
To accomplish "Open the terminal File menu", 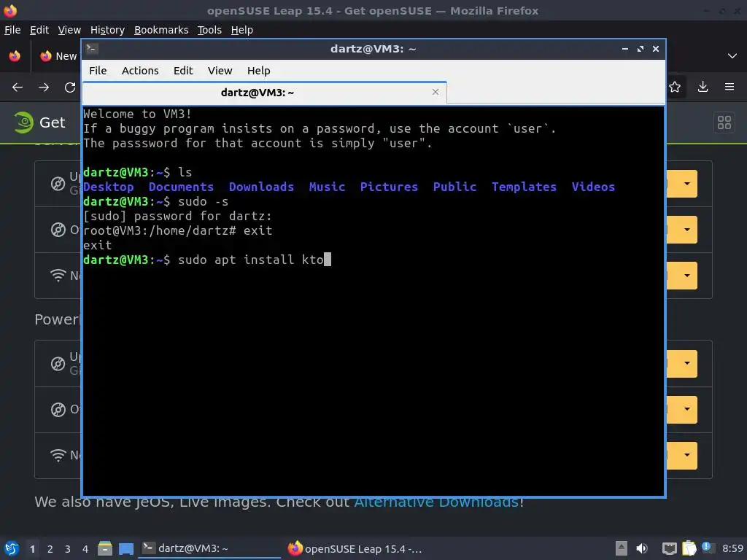I will (98, 71).
